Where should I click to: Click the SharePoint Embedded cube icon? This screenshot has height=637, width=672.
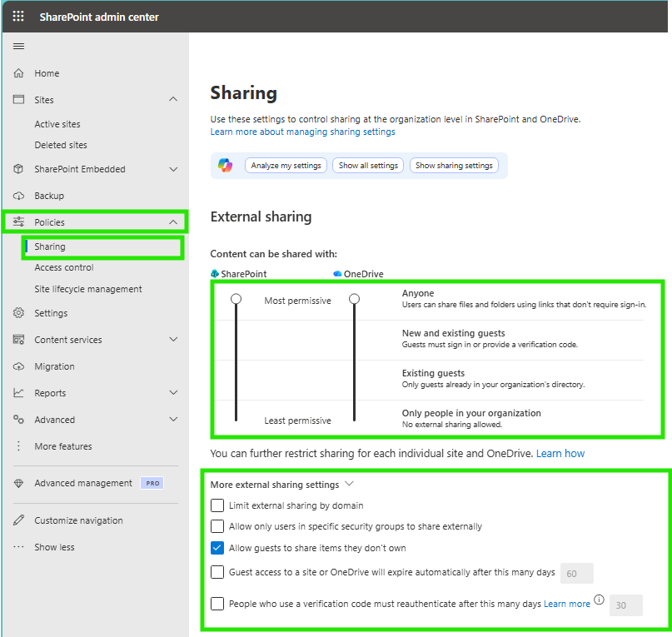[18, 169]
